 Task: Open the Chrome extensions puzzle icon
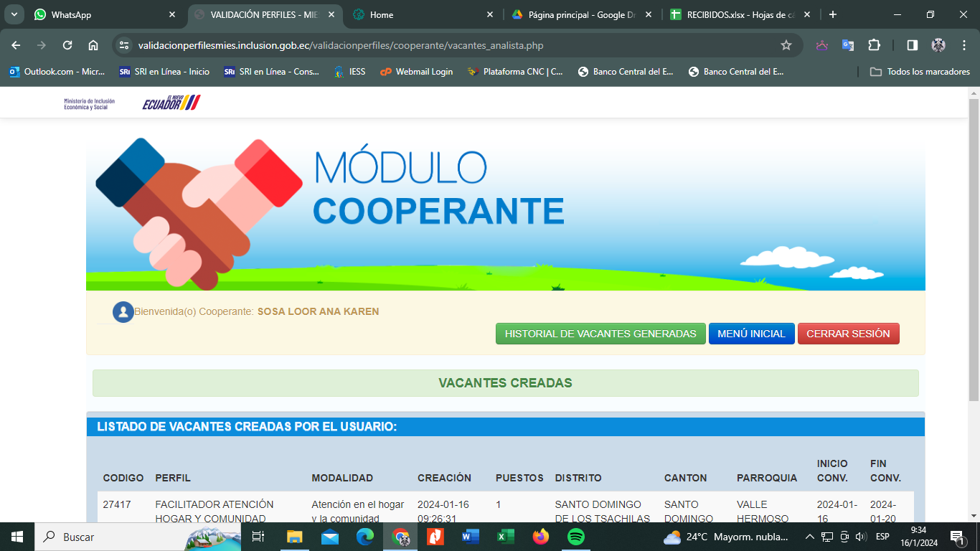coord(874,45)
